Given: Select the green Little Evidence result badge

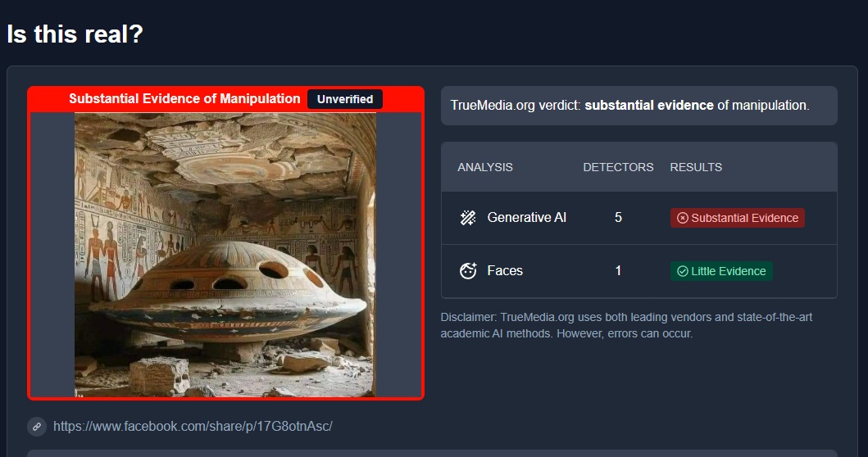Looking at the screenshot, I should click(x=720, y=271).
